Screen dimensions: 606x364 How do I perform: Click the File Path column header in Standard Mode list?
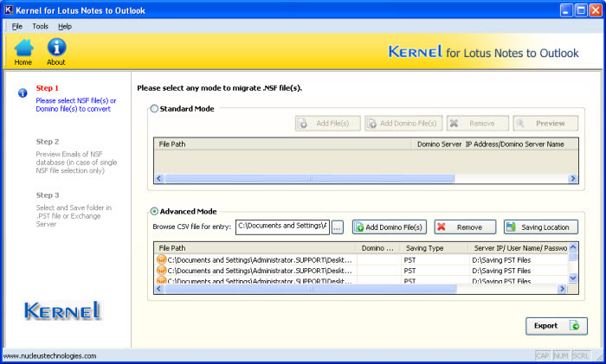pos(283,144)
